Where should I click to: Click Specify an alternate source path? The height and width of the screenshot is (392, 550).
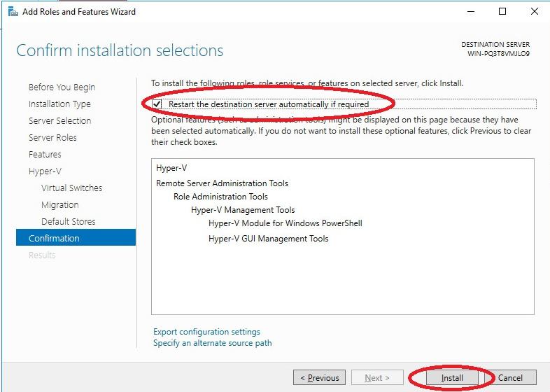(212, 343)
